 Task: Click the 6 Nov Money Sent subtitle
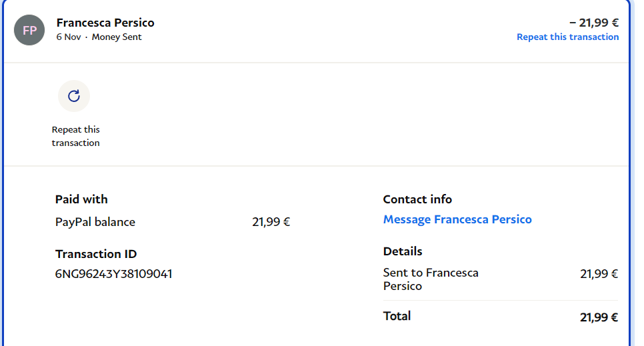pyautogui.click(x=99, y=37)
